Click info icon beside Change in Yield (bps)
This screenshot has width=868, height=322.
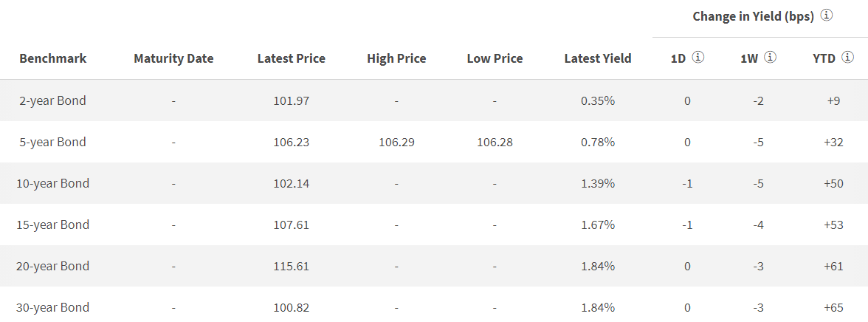pos(827,16)
